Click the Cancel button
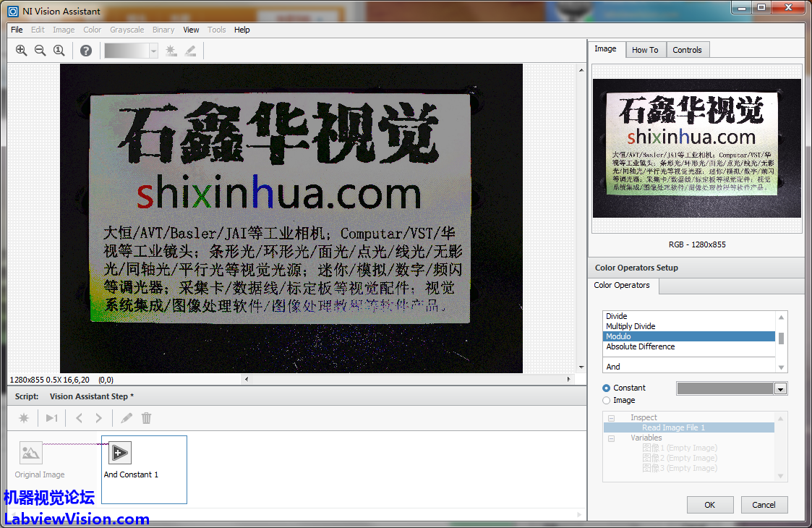The height and width of the screenshot is (528, 812). (x=764, y=505)
